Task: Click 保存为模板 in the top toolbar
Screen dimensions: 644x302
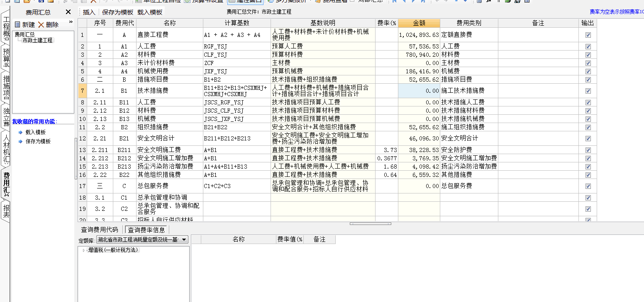Action: pyautogui.click(x=118, y=12)
